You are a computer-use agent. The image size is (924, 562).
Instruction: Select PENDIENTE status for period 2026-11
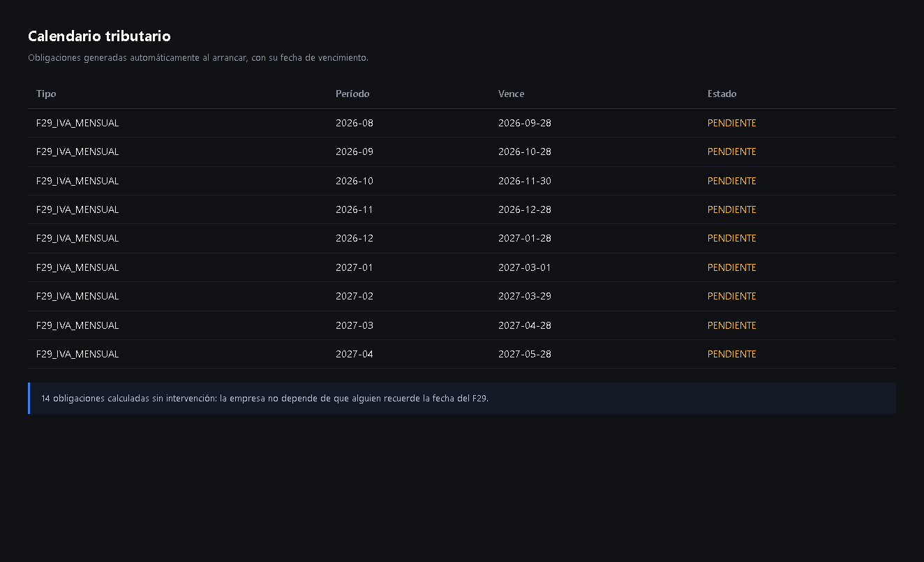point(732,209)
